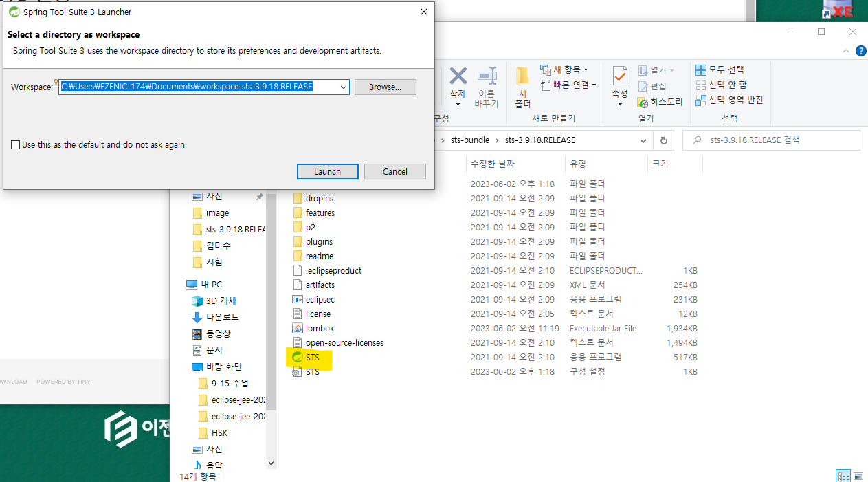
Task: Click the New folder (새 폴더) icon
Action: 523,87
